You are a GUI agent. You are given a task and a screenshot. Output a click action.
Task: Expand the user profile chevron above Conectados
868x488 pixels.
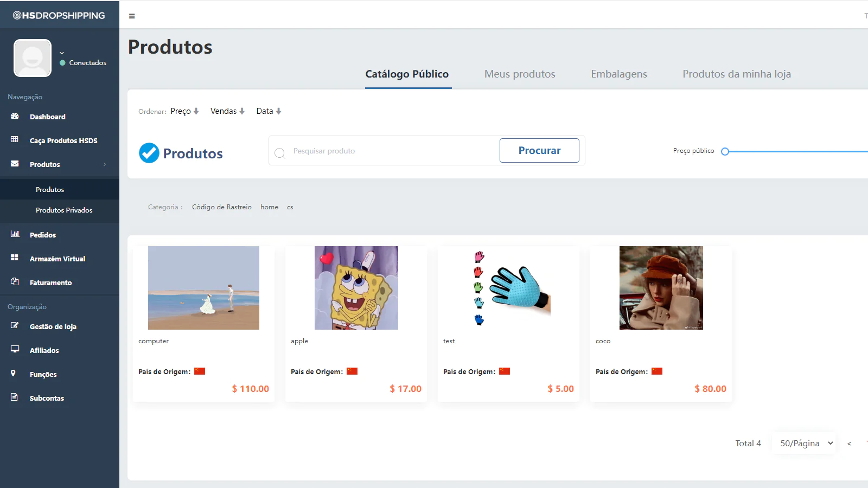(62, 53)
